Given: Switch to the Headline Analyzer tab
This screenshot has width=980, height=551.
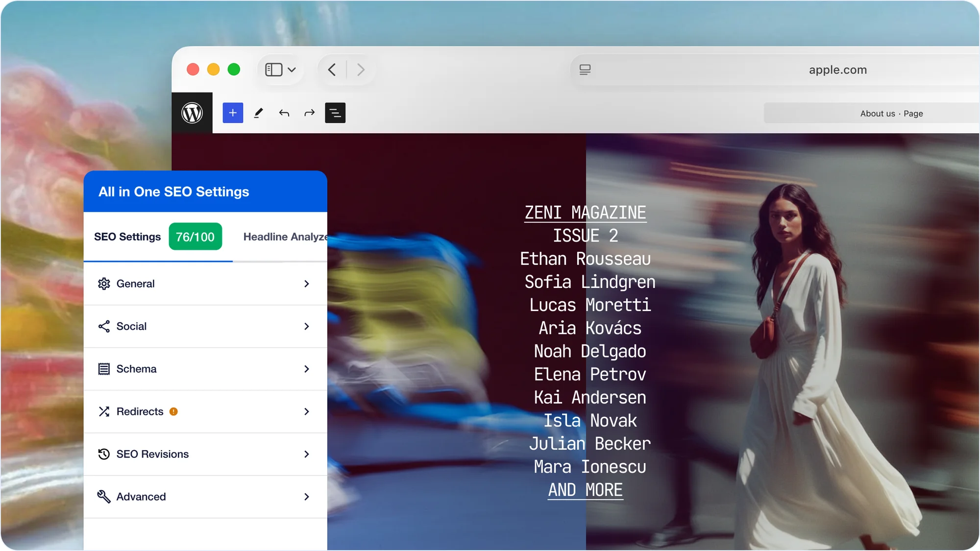Looking at the screenshot, I should pyautogui.click(x=285, y=237).
